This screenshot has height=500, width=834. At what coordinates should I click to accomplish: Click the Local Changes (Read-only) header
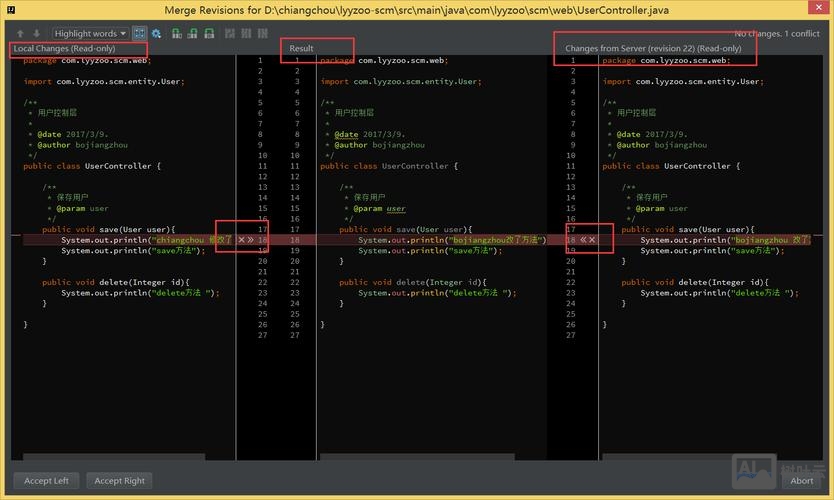point(62,48)
